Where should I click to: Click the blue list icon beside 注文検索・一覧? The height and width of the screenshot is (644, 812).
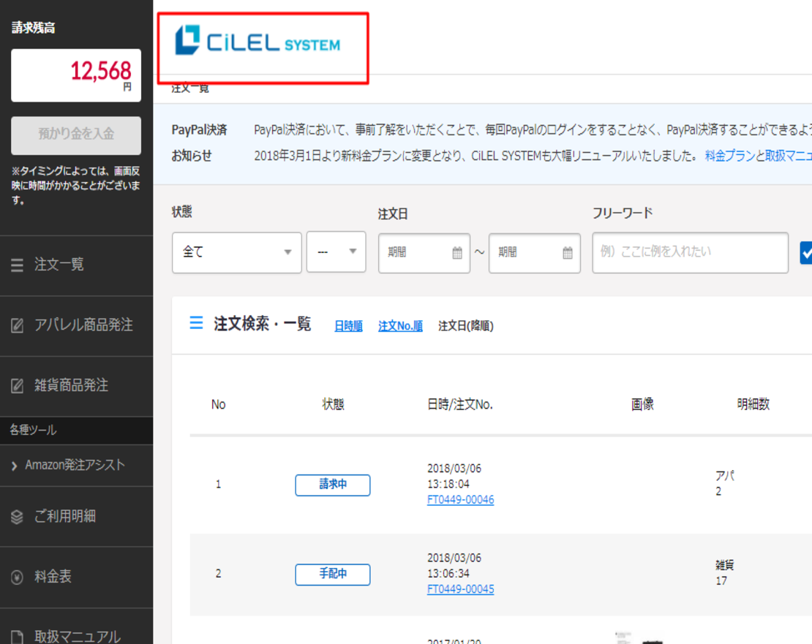pos(196,323)
